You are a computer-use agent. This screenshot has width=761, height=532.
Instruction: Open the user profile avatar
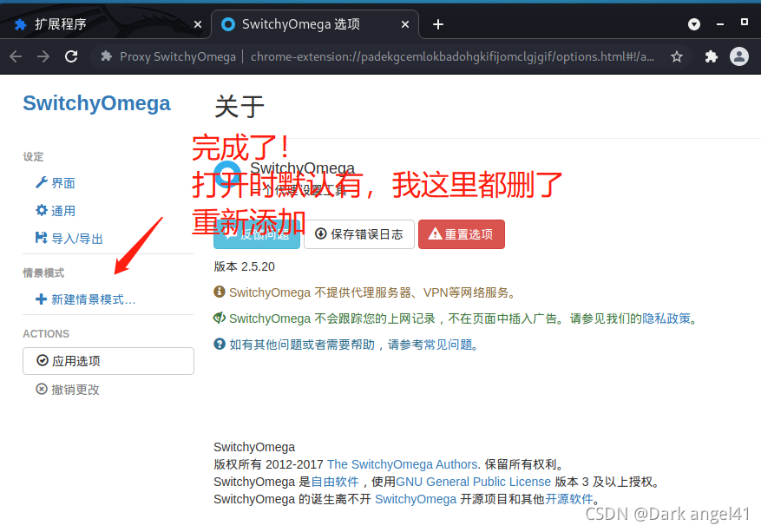[x=738, y=56]
